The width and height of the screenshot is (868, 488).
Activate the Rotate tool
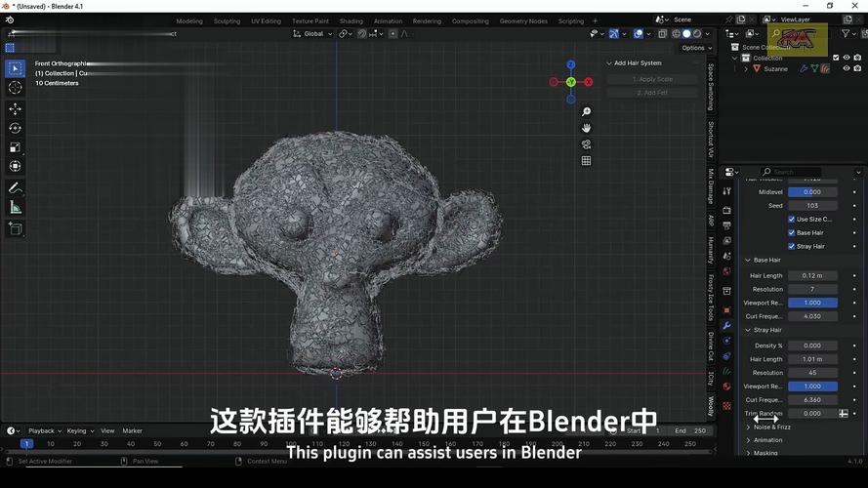click(x=15, y=129)
